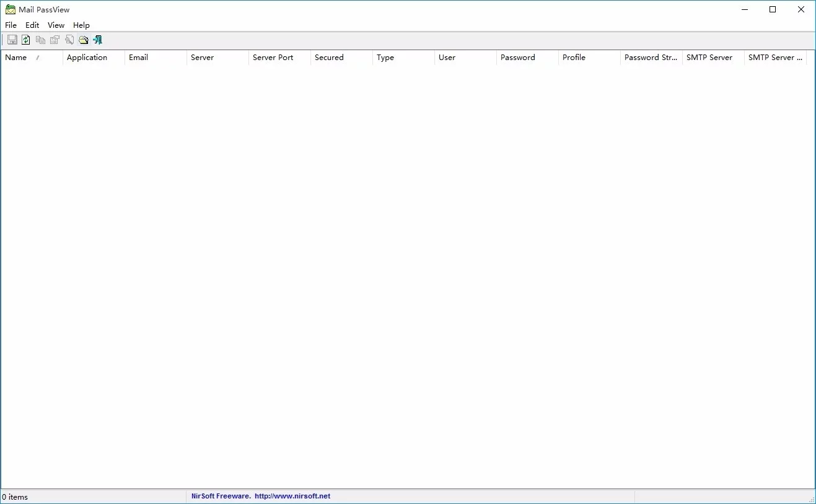Click the Find toolbar icon
This screenshot has height=504, width=816.
coord(69,40)
